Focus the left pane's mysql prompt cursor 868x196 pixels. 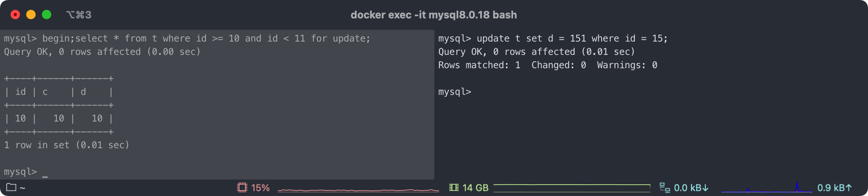coord(45,172)
